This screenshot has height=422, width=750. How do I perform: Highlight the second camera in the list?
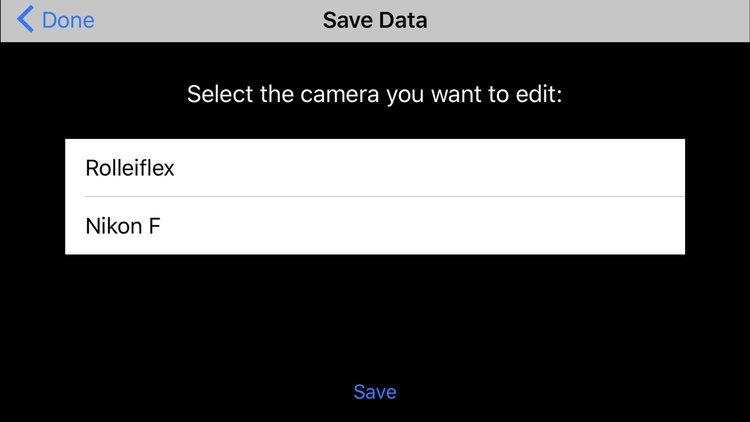click(374, 226)
